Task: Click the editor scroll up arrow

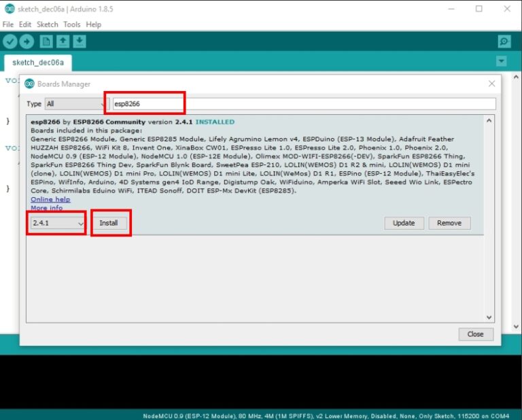Action: (516, 77)
